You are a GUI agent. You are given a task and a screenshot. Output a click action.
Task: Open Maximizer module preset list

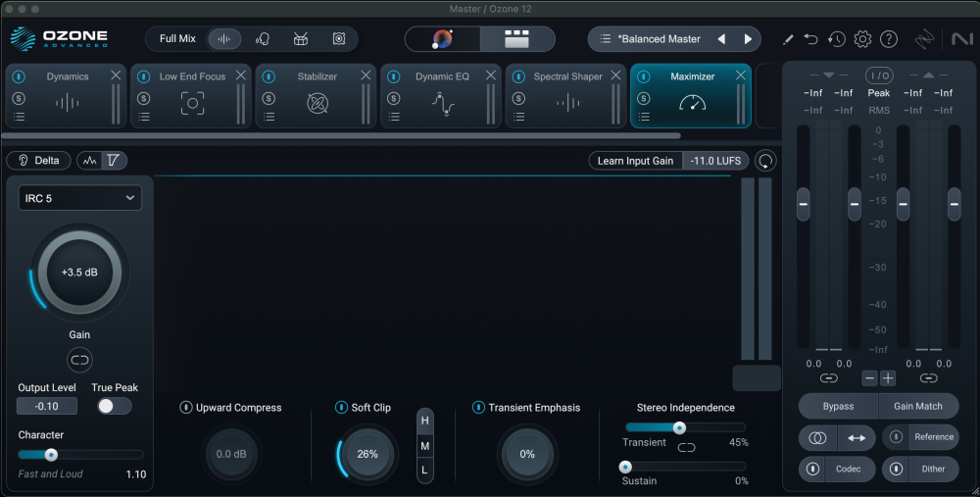tap(644, 117)
